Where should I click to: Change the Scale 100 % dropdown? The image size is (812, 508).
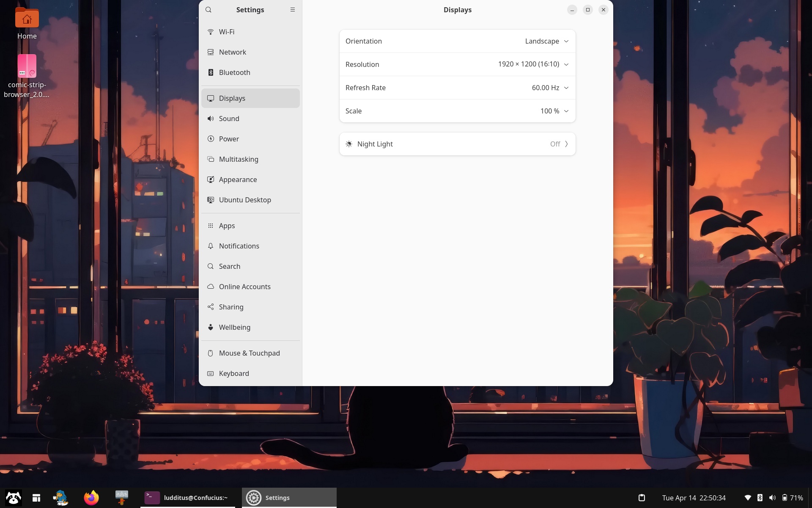click(554, 111)
